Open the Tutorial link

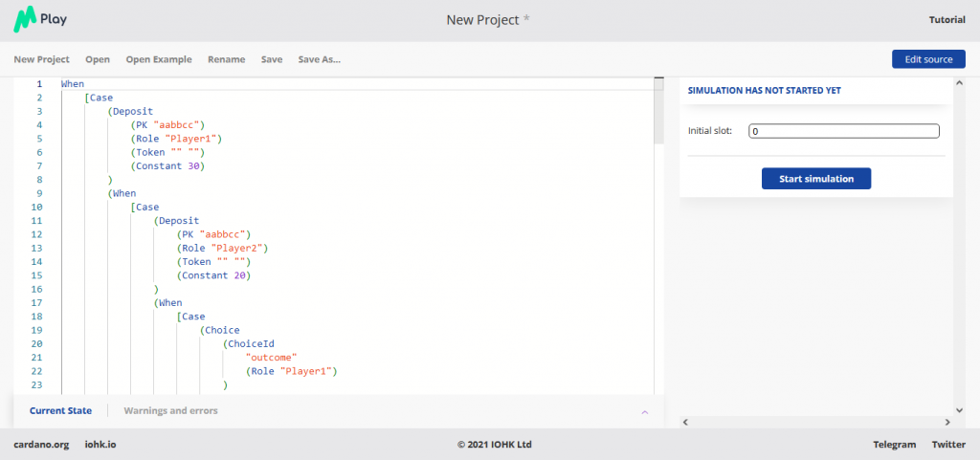coord(947,19)
